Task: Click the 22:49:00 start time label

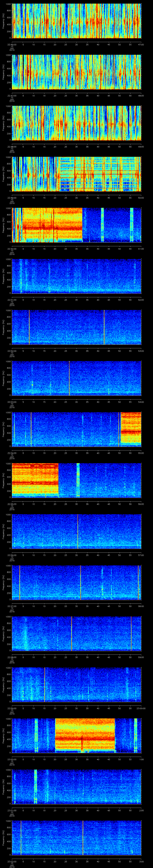Action: (x=12, y=198)
